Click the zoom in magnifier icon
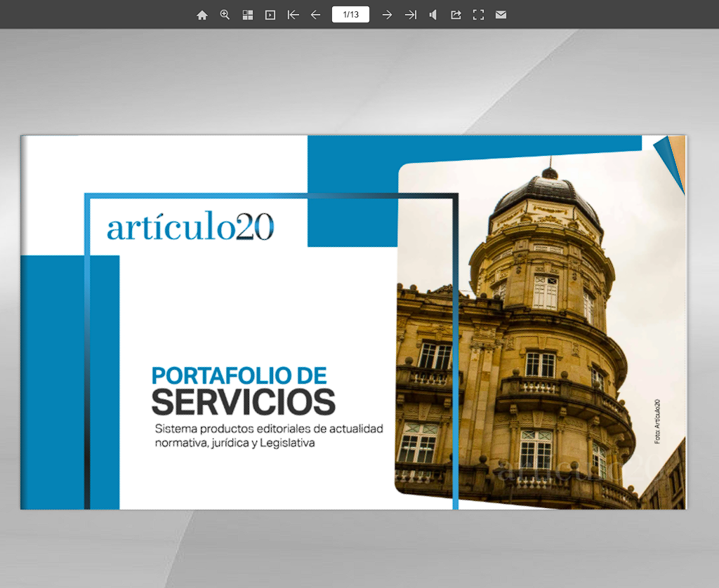This screenshot has width=719, height=588. (225, 15)
